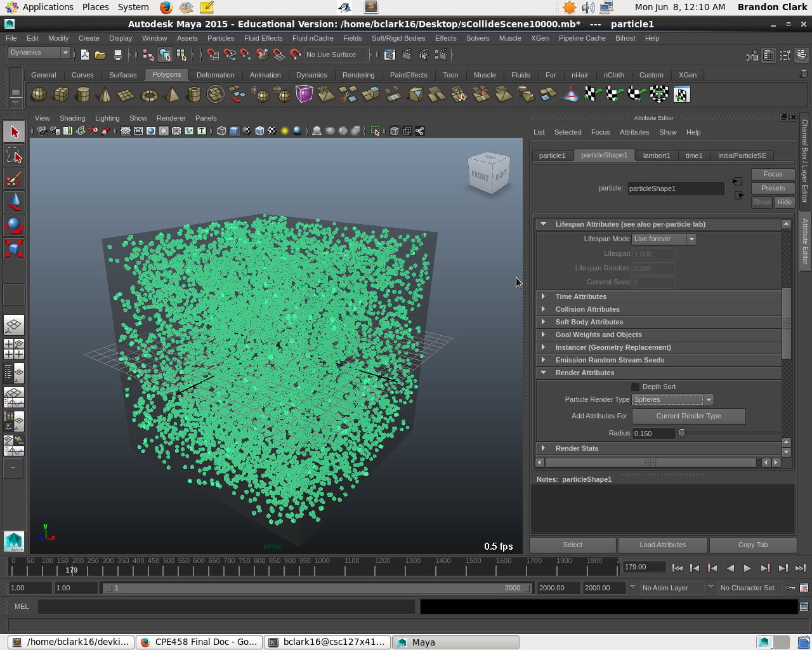This screenshot has width=812, height=650.
Task: Expand the Collision Attributes section
Action: (587, 309)
